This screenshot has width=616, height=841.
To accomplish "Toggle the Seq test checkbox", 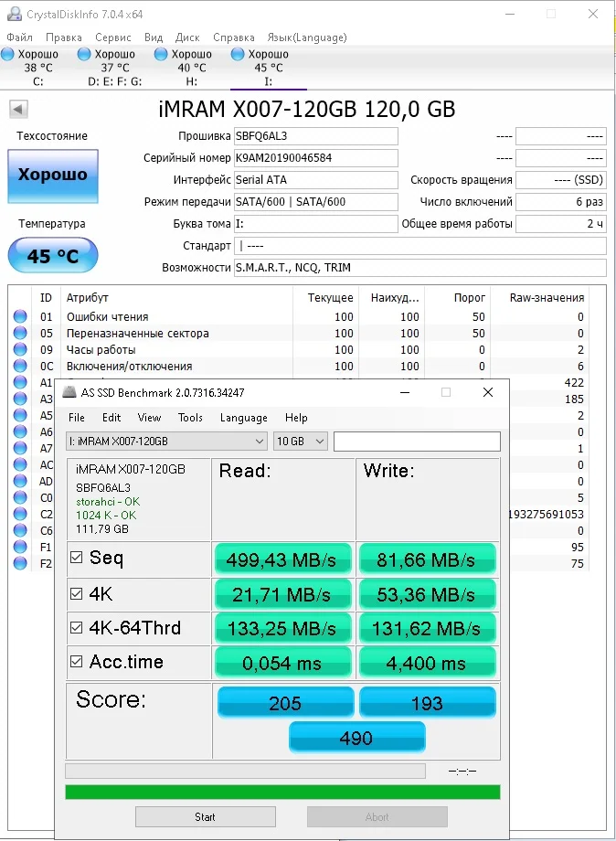I will 77,558.
